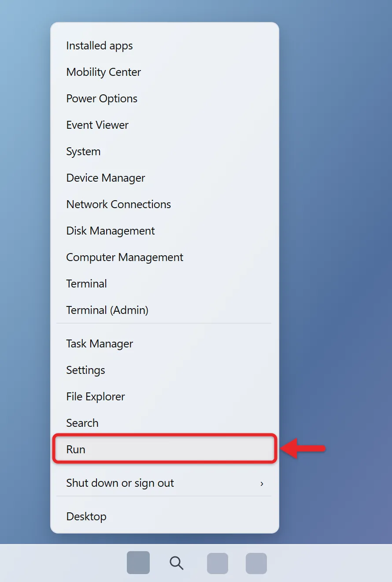Open Installed apps from the menu
Image resolution: width=392 pixels, height=582 pixels.
[165, 46]
